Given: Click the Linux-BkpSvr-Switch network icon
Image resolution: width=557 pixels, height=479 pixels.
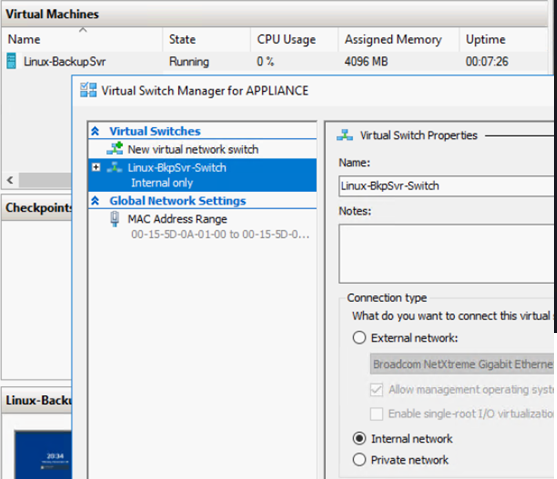Looking at the screenshot, I should pos(114,167).
